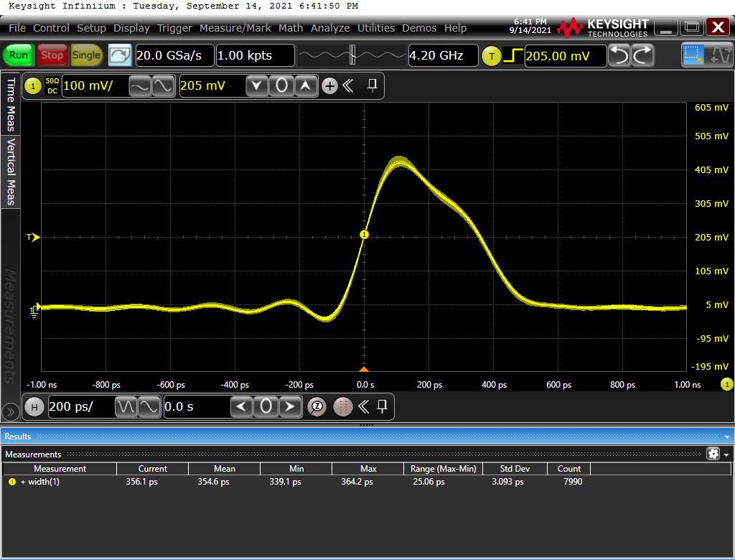
Task: Toggle the trigger T button
Action: tap(491, 55)
